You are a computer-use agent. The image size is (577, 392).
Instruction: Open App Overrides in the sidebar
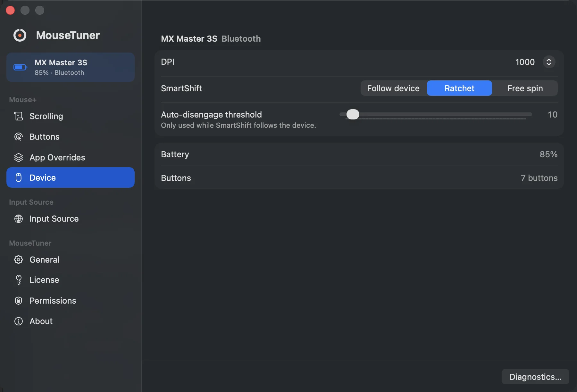click(x=71, y=158)
